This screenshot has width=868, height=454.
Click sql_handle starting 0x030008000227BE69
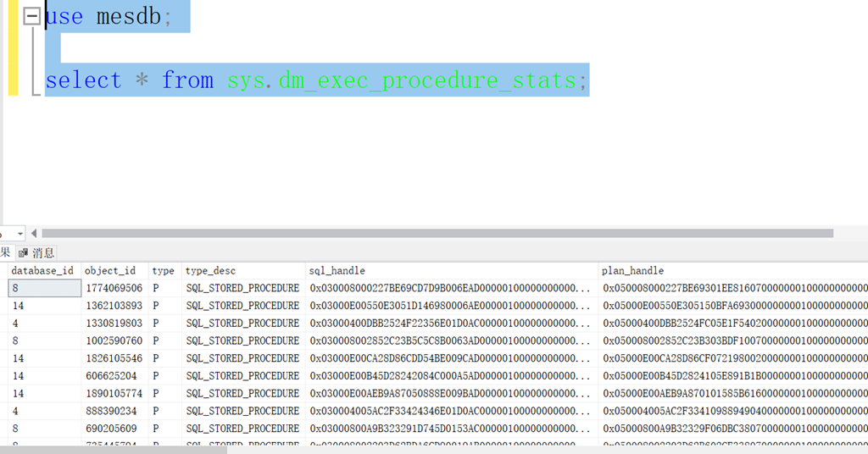point(451,288)
